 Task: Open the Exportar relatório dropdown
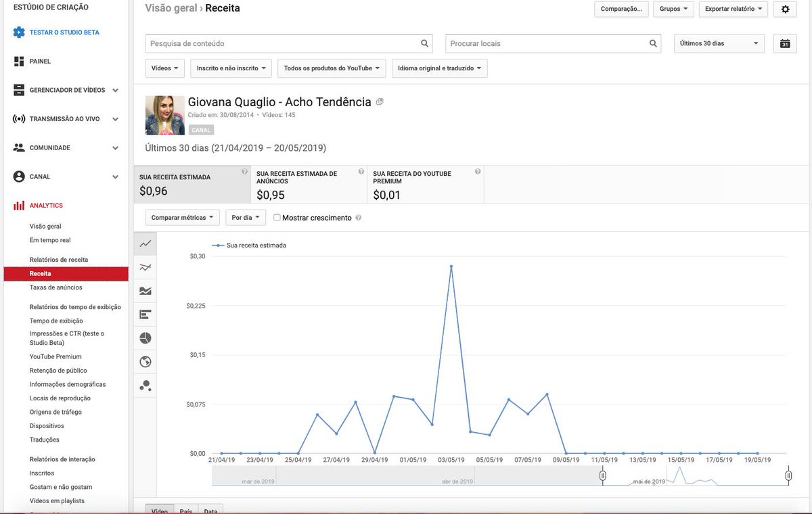tap(734, 9)
